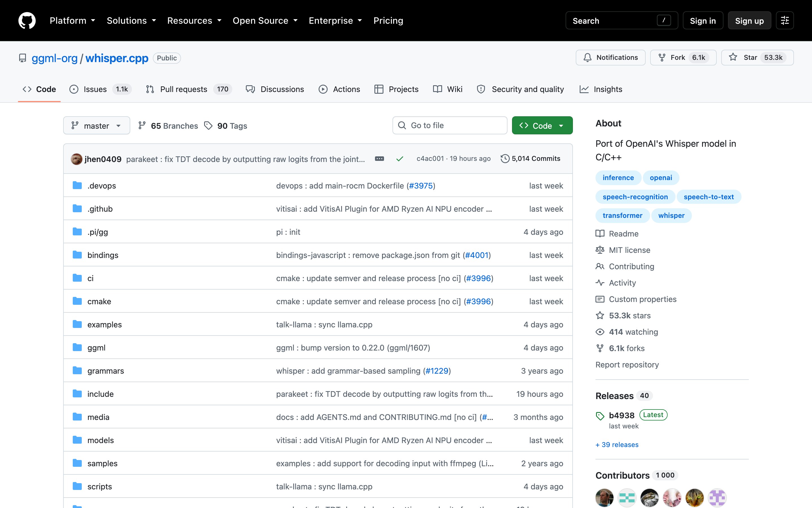Click the top Search box
The image size is (812, 508).
pos(621,21)
